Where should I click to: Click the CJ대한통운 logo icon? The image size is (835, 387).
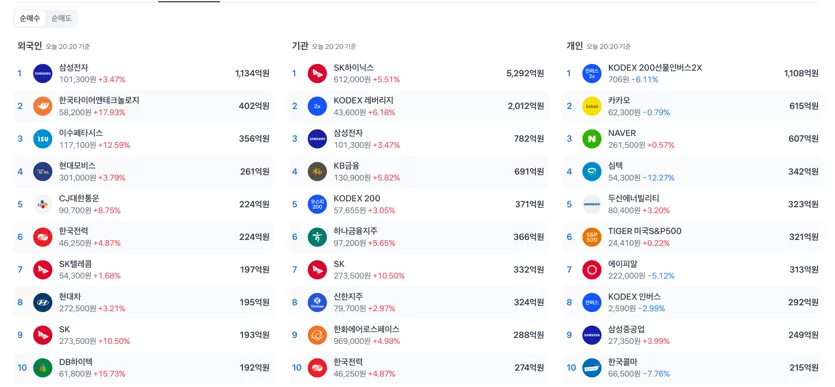point(43,204)
